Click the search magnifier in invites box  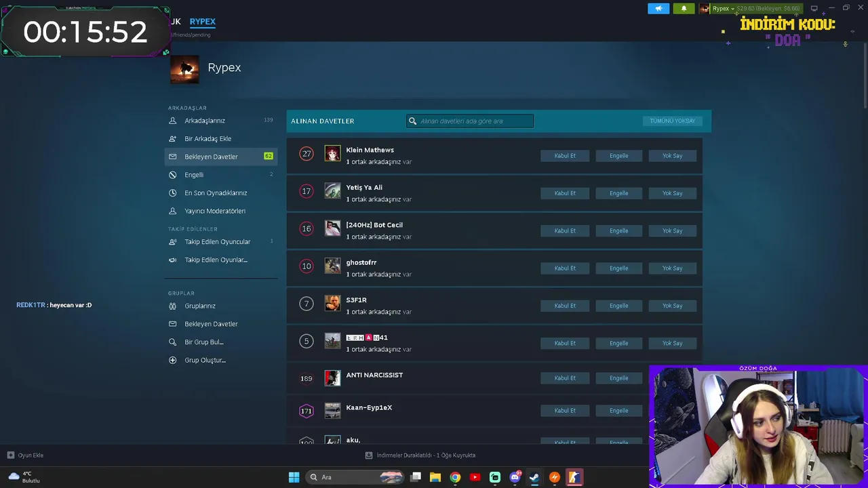pyautogui.click(x=412, y=121)
